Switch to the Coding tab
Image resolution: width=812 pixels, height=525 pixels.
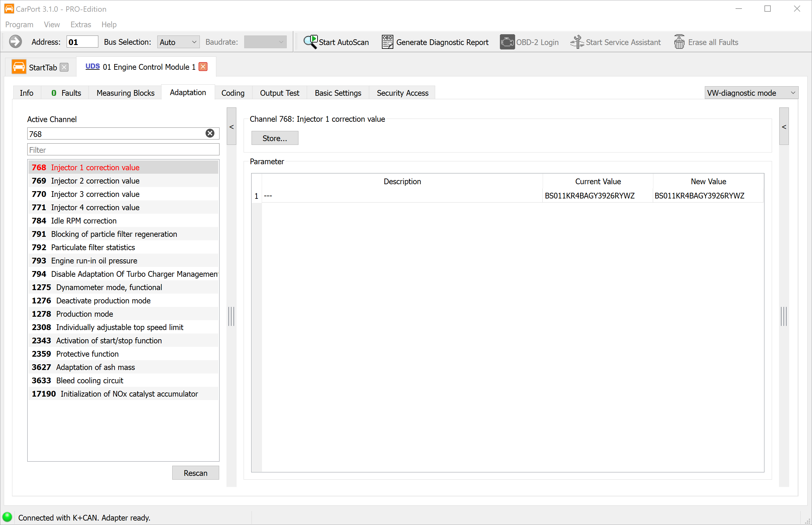coord(233,93)
